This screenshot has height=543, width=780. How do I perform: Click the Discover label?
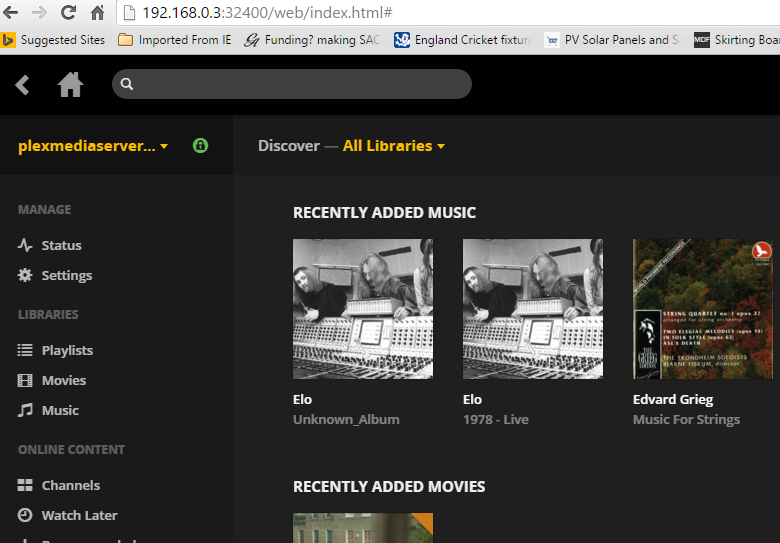pyautogui.click(x=289, y=146)
